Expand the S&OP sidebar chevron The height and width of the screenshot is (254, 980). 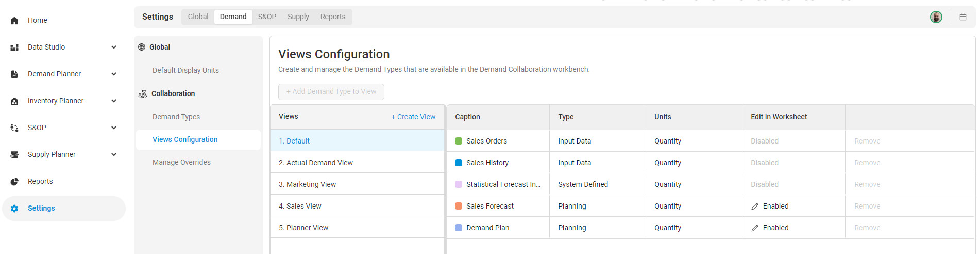[114, 128]
